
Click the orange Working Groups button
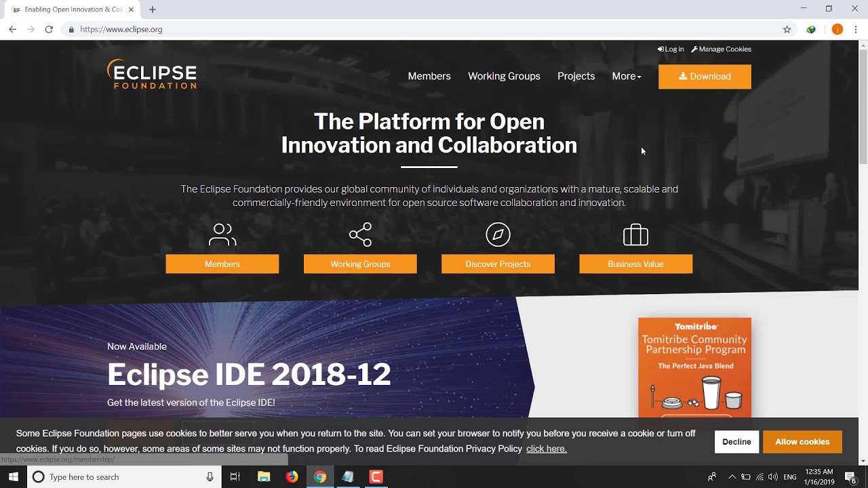tap(360, 264)
